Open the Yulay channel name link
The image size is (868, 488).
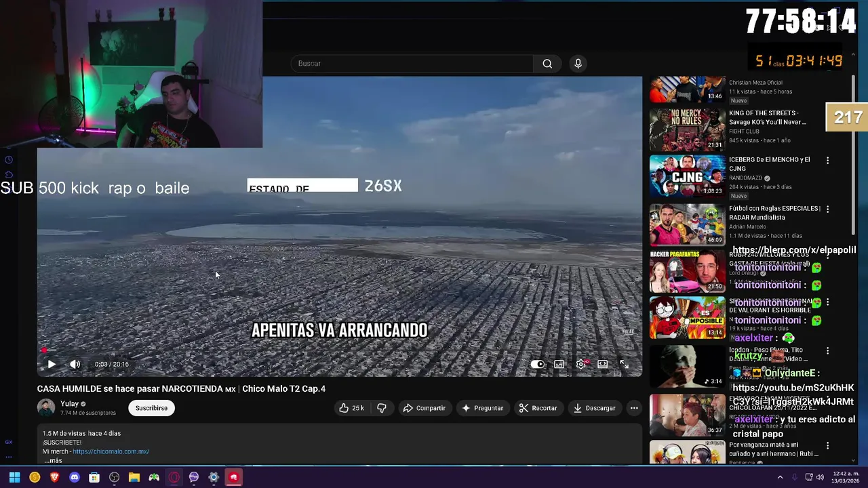69,404
